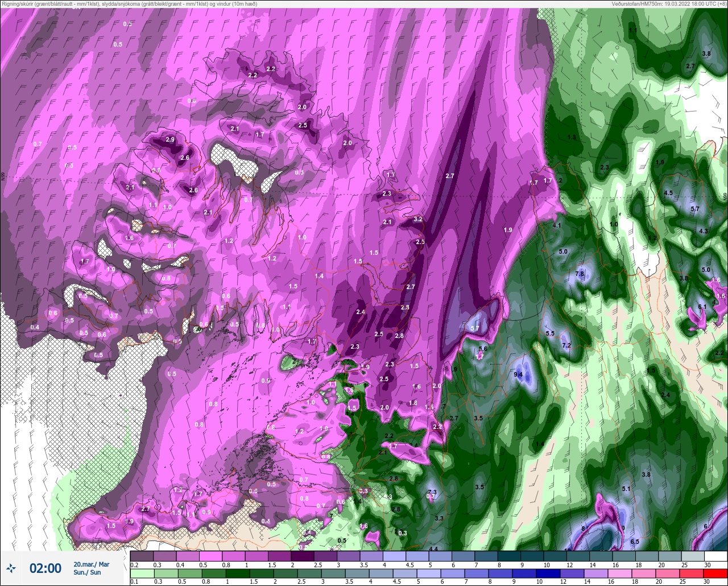Viewport: 728px width, 586px height.
Task: Click the 5.6 precipitation value on the map
Action: point(483,349)
